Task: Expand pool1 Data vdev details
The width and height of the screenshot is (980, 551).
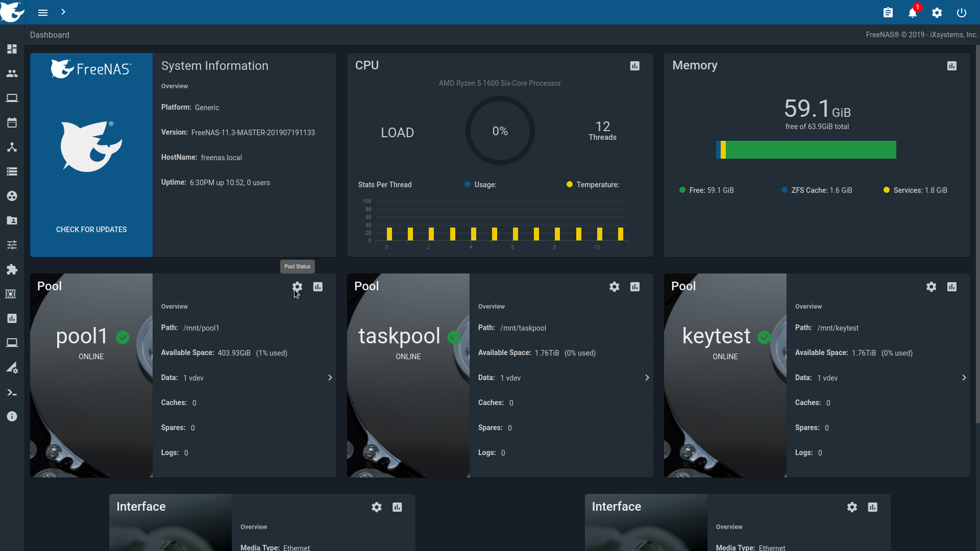Action: point(330,378)
